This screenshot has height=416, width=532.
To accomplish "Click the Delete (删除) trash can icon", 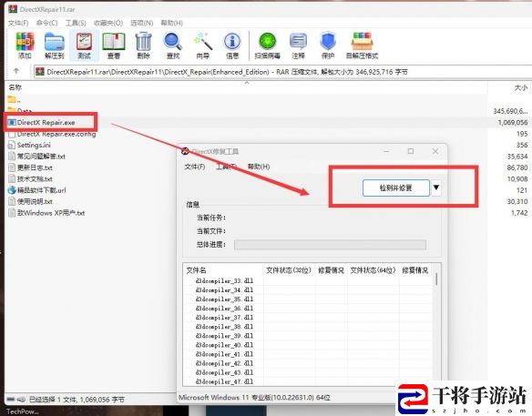I will tap(144, 46).
